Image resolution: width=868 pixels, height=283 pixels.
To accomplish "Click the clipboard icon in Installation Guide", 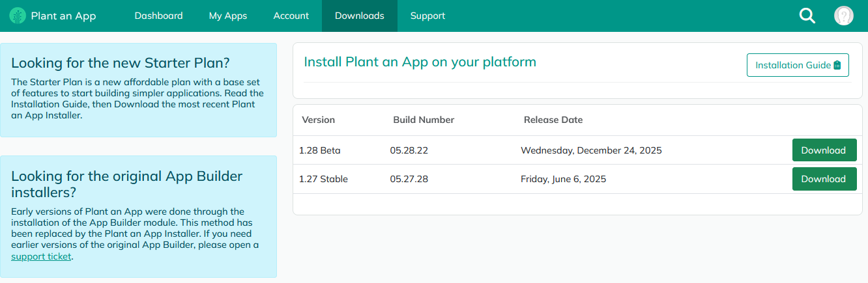I will tap(837, 65).
